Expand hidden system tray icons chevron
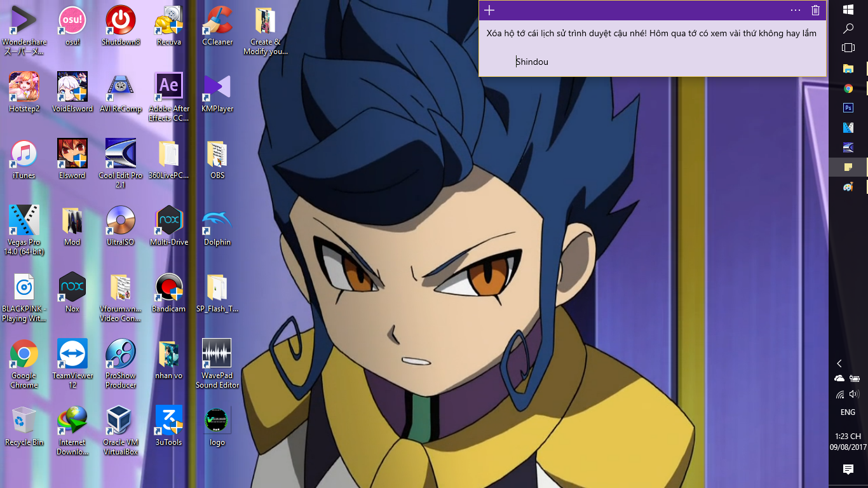The image size is (868, 488). click(839, 363)
